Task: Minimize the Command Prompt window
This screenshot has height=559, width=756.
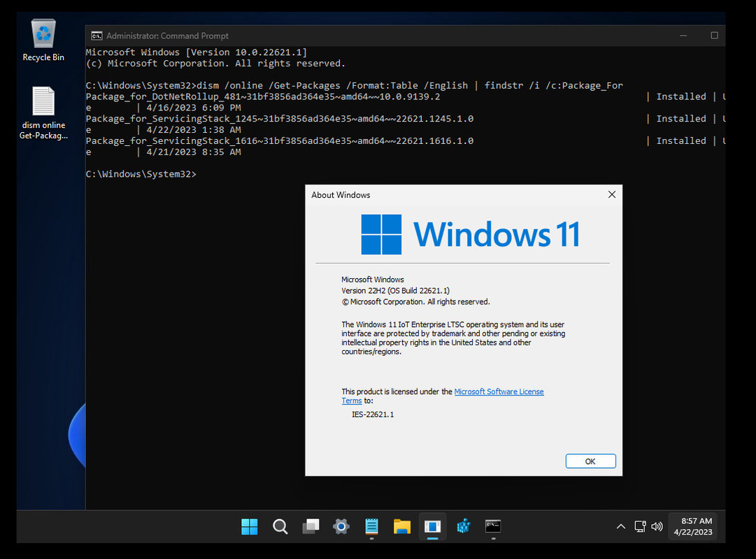Action: click(x=683, y=36)
